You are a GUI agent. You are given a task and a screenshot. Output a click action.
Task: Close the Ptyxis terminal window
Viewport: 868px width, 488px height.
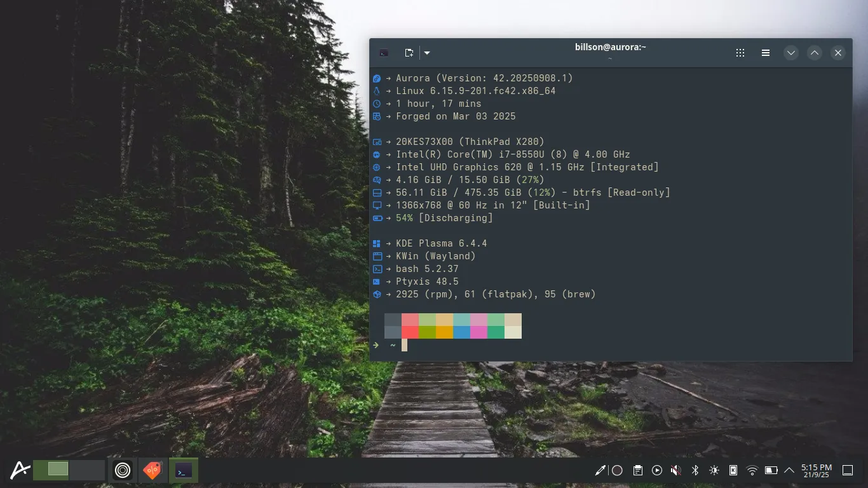[x=838, y=53]
